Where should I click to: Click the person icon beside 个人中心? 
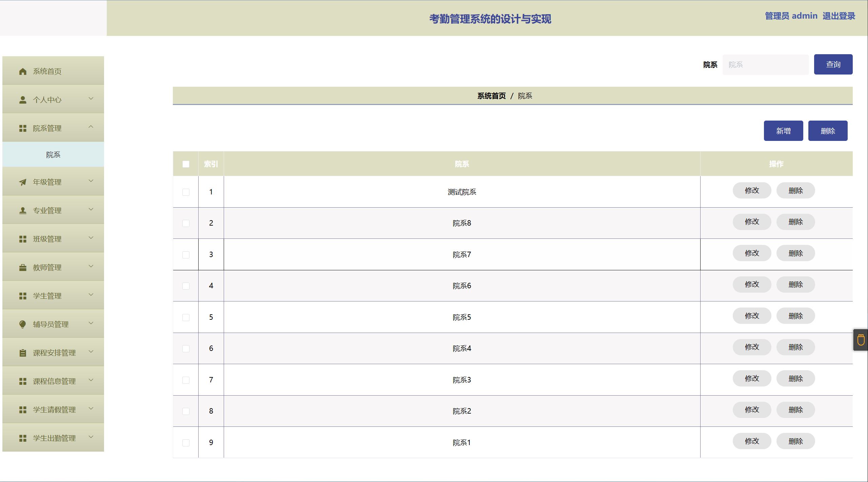pyautogui.click(x=23, y=100)
